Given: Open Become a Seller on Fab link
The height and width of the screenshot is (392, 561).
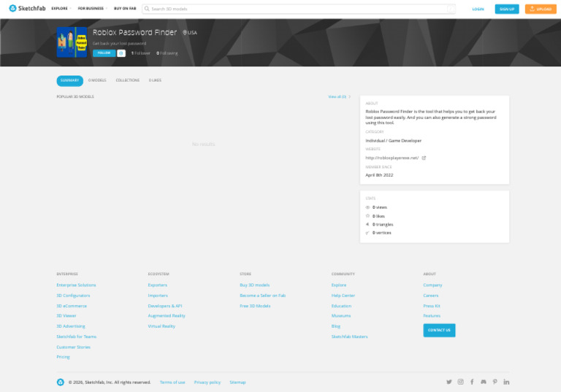Looking at the screenshot, I should click(x=263, y=296).
